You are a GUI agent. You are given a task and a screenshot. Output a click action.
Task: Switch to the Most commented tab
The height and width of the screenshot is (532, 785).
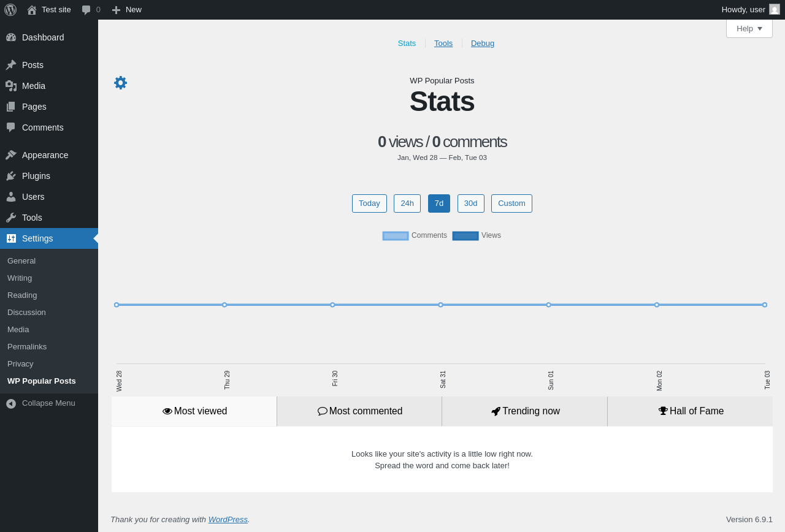pos(360,411)
